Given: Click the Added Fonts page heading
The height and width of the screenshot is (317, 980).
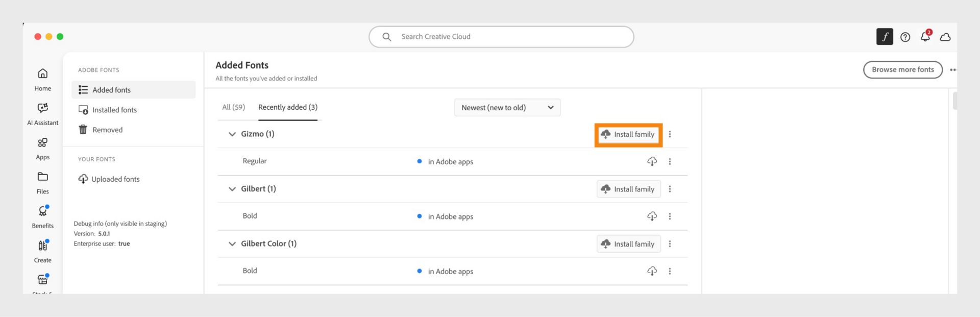Looking at the screenshot, I should point(242,65).
